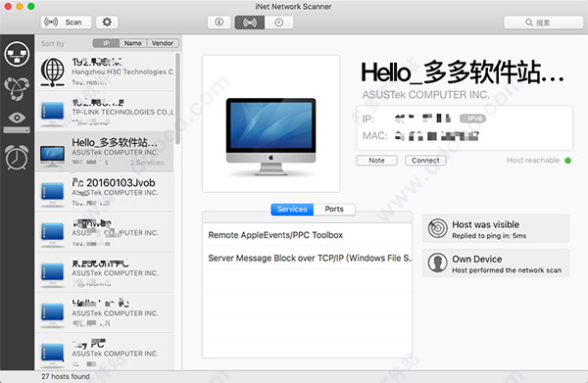The image size is (588, 383).
Task: Open the alarm clock Wake on LAN icon
Action: click(17, 158)
